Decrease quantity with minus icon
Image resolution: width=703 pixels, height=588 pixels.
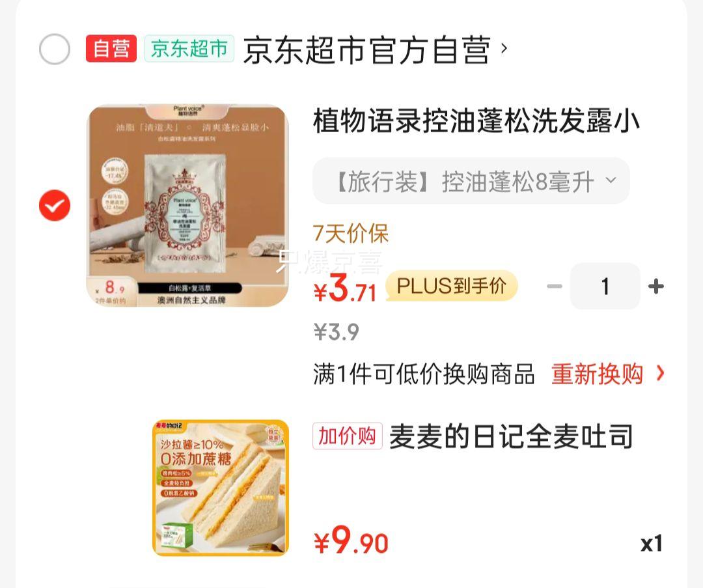pyautogui.click(x=555, y=286)
